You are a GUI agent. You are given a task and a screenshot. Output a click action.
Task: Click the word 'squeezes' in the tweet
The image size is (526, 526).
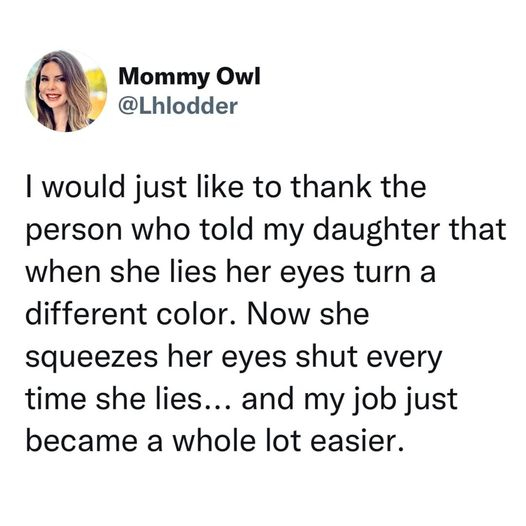92,358
